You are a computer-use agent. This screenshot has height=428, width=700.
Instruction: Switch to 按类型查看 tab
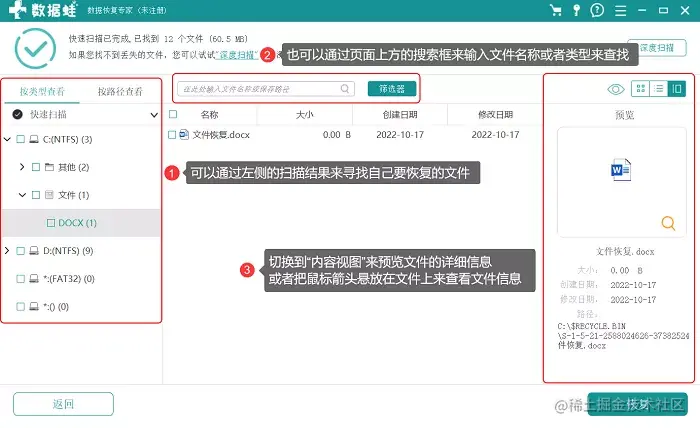coord(42,91)
